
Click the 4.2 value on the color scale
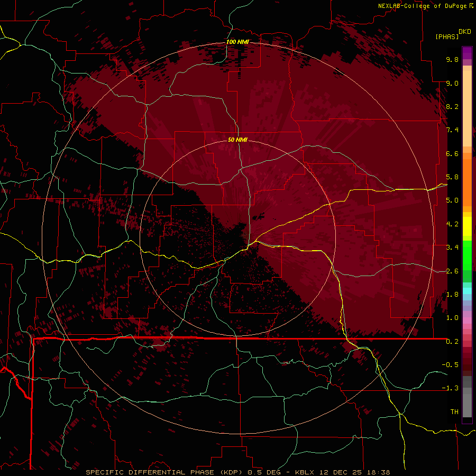[x=452, y=224]
